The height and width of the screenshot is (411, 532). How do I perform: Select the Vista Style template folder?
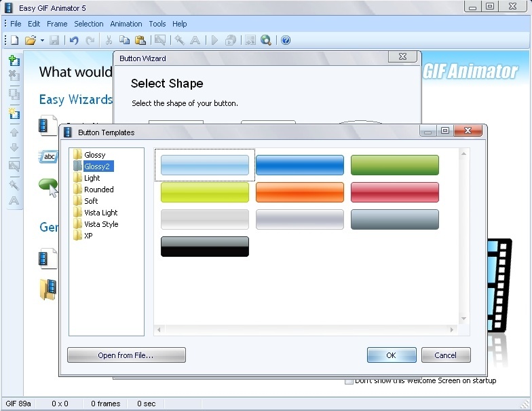coord(96,224)
